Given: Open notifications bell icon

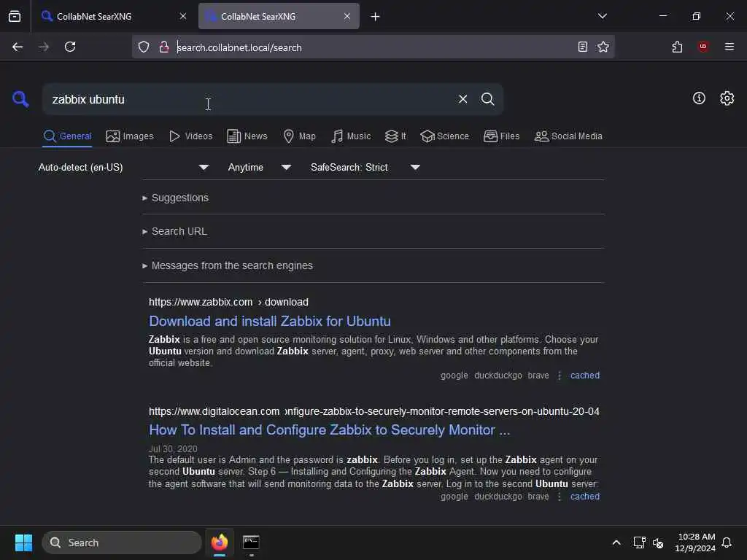Looking at the screenshot, I should [727, 542].
